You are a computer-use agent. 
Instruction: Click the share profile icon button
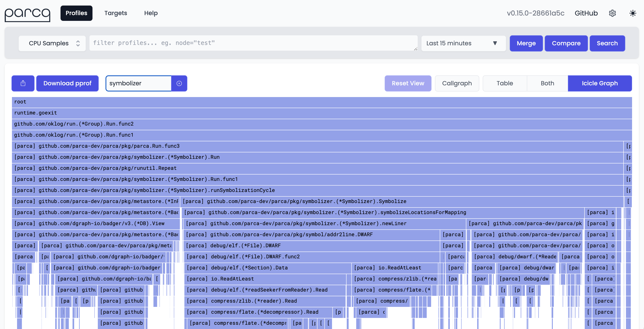(23, 83)
